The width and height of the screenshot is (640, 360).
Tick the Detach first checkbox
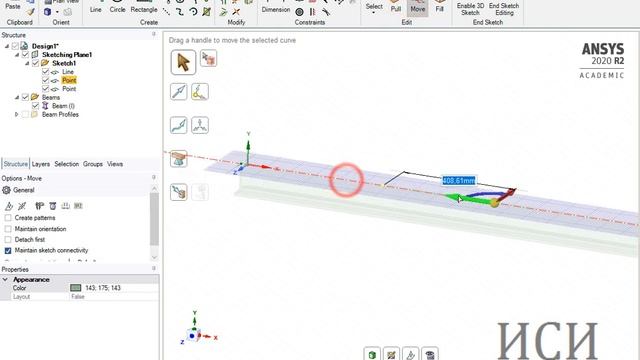pos(8,240)
